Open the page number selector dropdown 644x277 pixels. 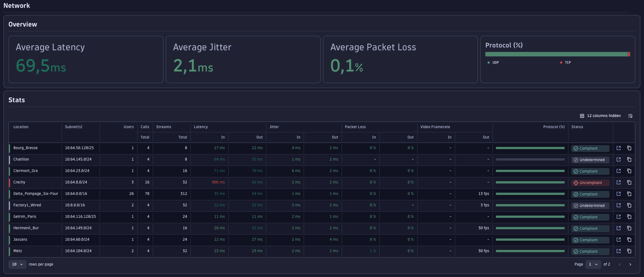[x=593, y=264]
